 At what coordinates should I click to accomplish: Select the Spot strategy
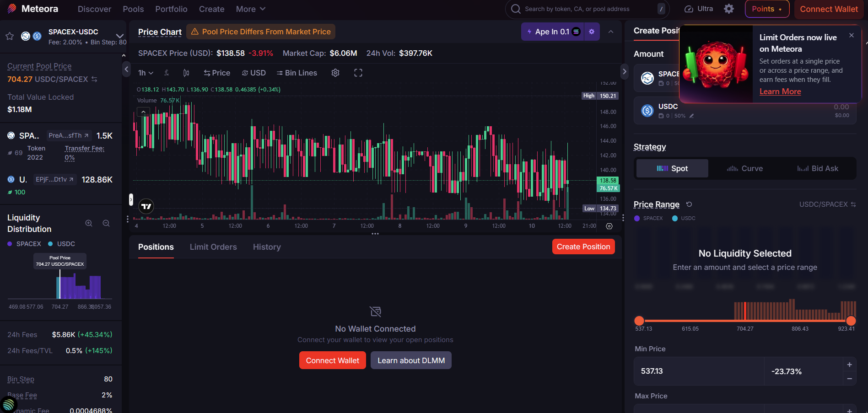[x=672, y=168]
